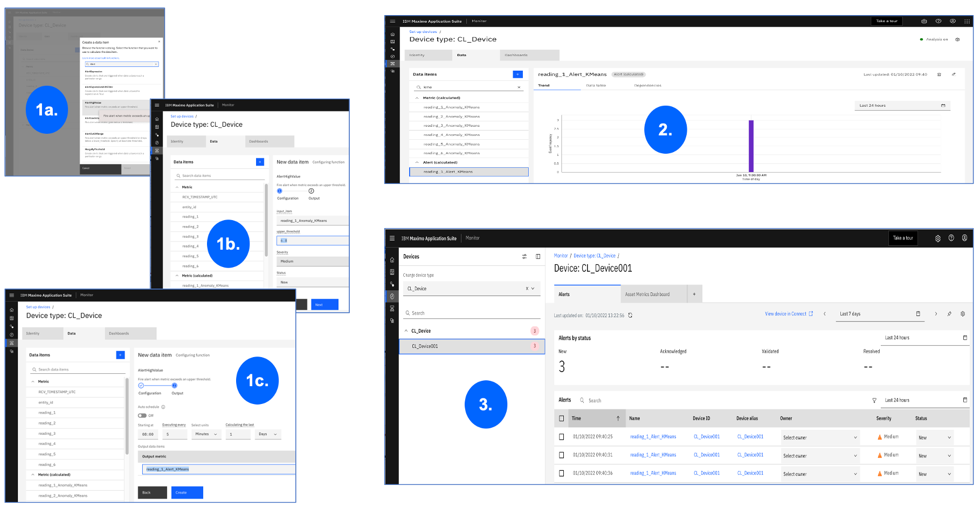Click the pin icon beside time range
980x507 pixels.
coord(949,314)
